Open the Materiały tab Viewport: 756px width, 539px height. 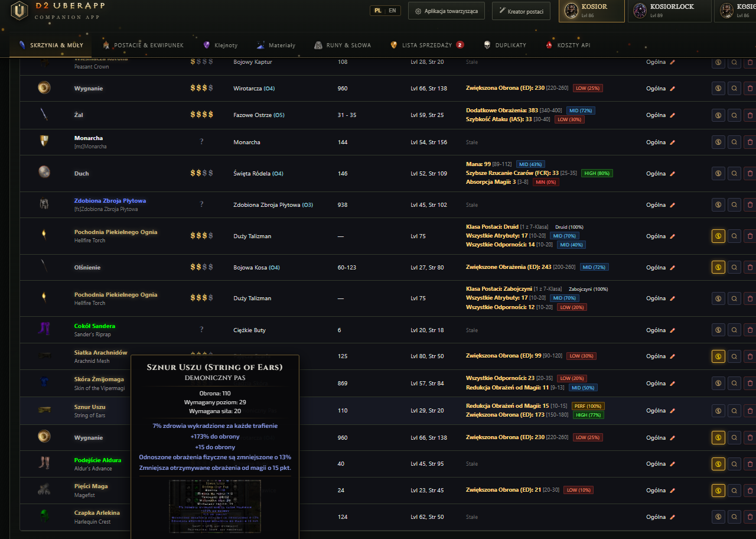[x=276, y=45]
